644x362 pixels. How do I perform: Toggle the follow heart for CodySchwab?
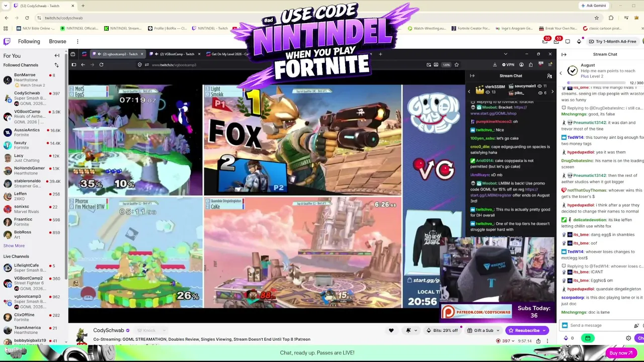coord(391,330)
